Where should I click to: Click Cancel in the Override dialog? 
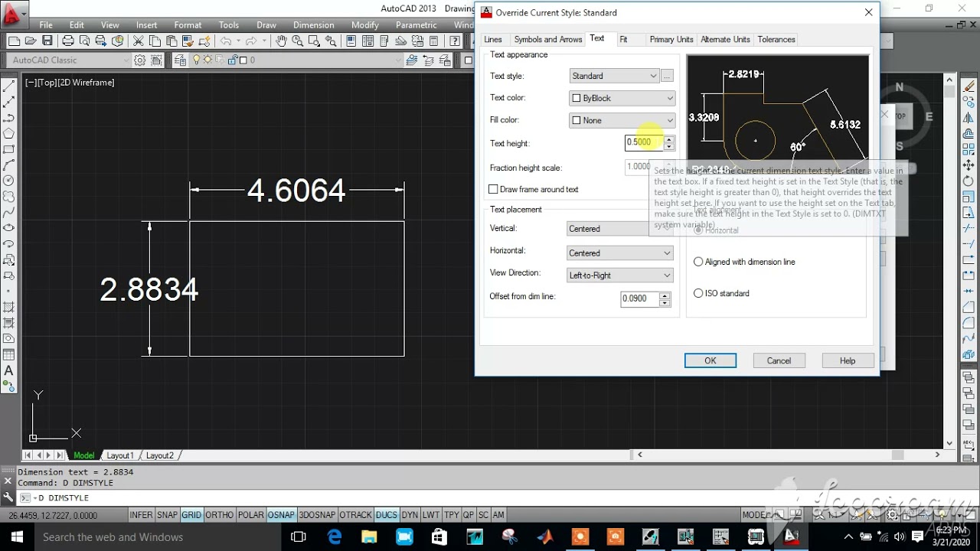pos(779,360)
